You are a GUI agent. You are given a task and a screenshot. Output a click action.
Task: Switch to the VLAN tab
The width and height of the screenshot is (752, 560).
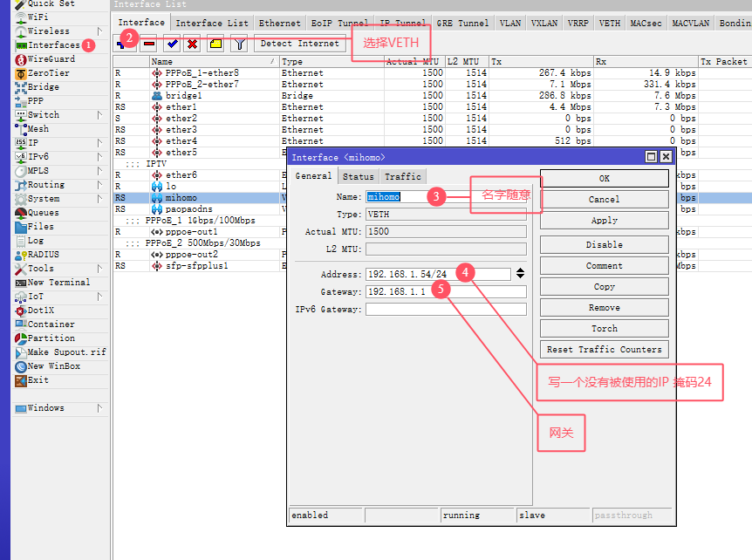pos(509,23)
